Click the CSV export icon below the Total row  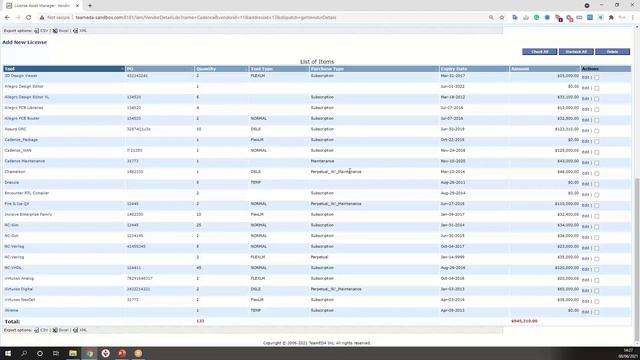point(36,330)
